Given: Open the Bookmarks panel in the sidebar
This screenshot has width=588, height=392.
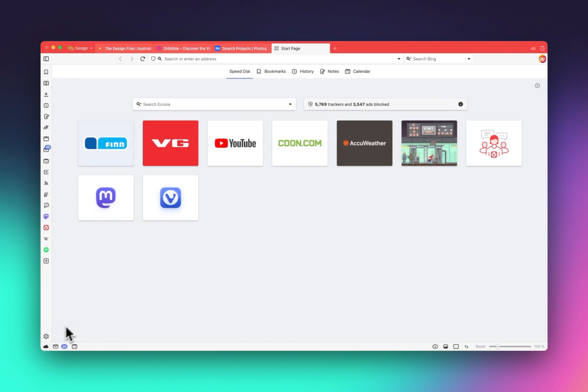Looking at the screenshot, I should coord(46,72).
